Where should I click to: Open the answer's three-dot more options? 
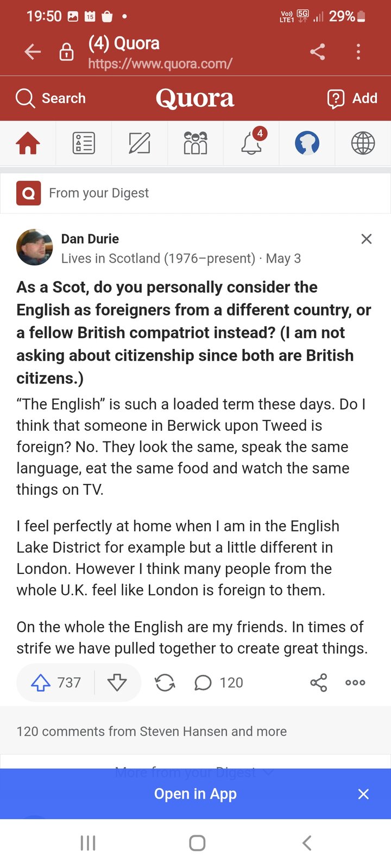[x=355, y=682]
